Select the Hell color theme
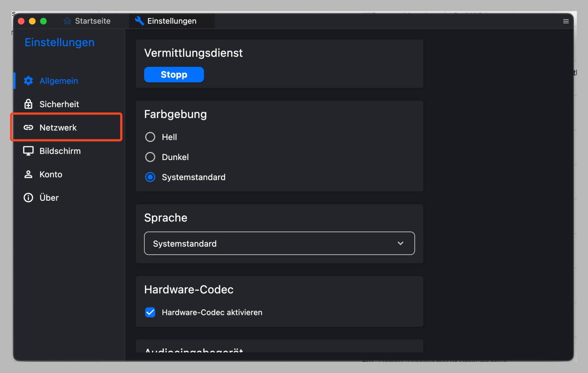 click(150, 137)
